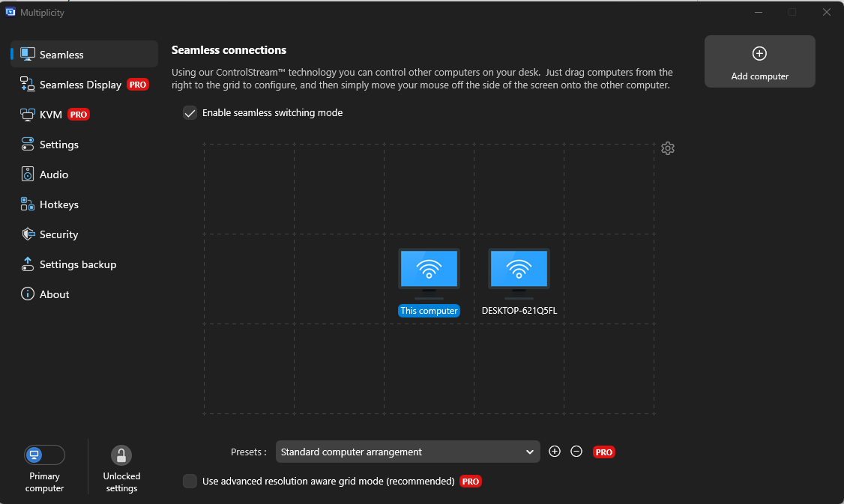This screenshot has height=504, width=844.
Task: Click the Unlocked settings padlock icon
Action: [x=121, y=455]
